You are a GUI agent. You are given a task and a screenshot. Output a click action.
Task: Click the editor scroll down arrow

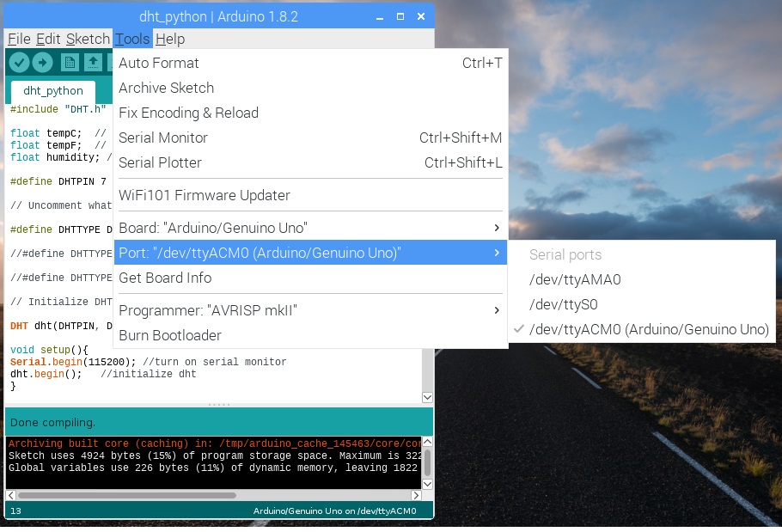click(427, 397)
